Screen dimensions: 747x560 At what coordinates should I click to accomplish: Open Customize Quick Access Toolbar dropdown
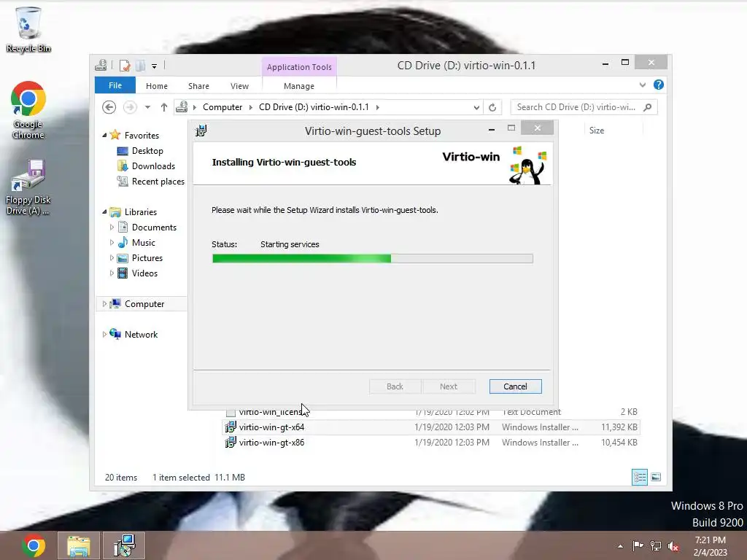[155, 66]
